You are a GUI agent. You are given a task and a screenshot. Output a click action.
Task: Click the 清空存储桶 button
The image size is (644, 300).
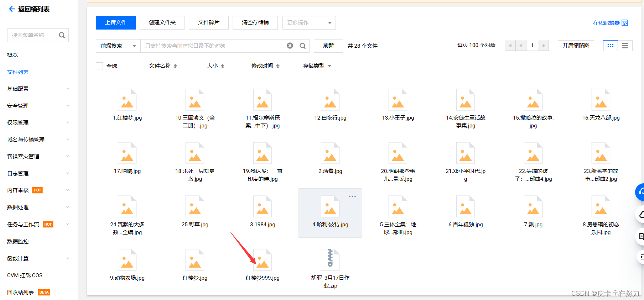[x=255, y=22]
